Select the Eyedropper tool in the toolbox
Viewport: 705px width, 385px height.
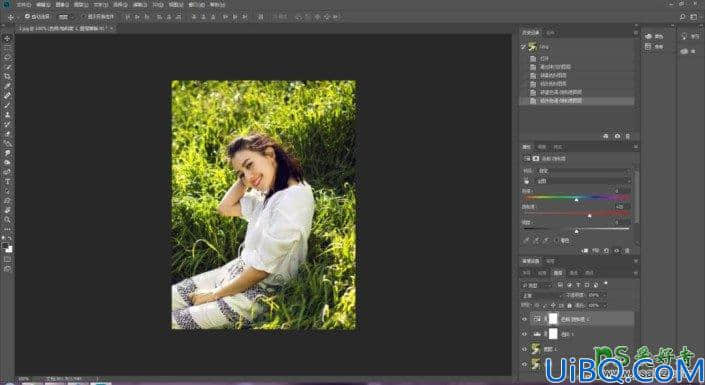click(x=7, y=86)
